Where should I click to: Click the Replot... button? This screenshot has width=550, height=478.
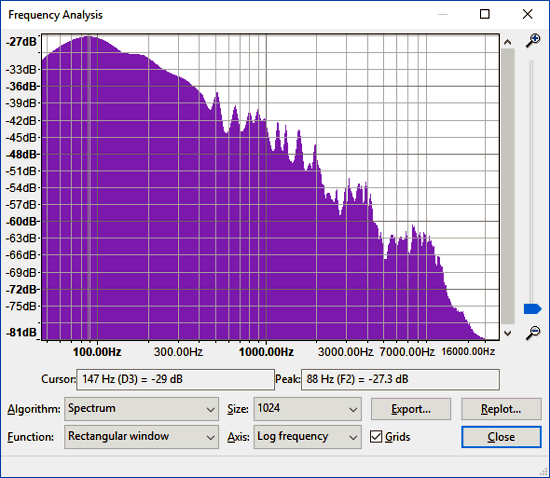click(501, 409)
